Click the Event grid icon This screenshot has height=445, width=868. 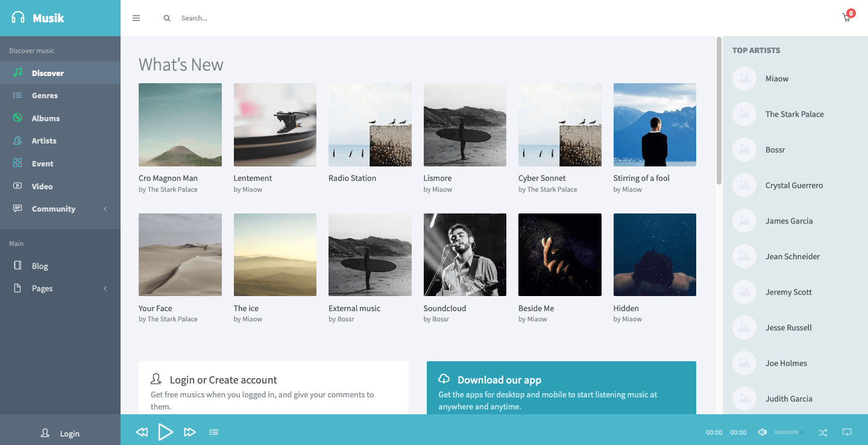[17, 163]
